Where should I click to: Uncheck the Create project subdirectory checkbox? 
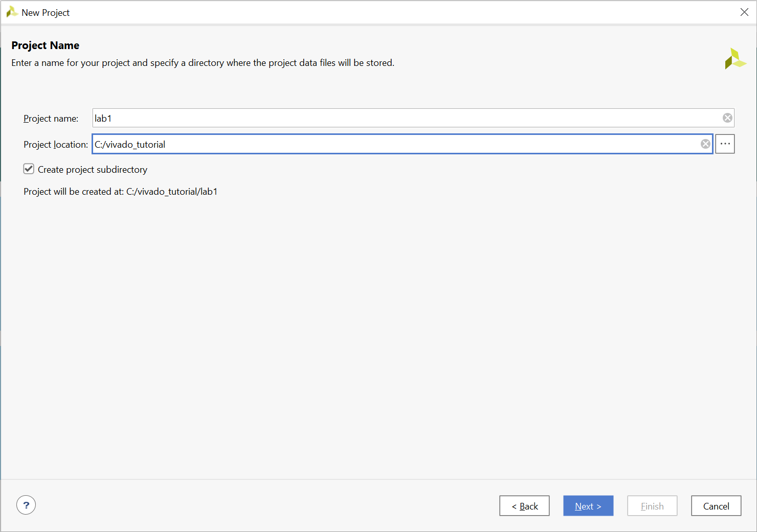click(29, 169)
